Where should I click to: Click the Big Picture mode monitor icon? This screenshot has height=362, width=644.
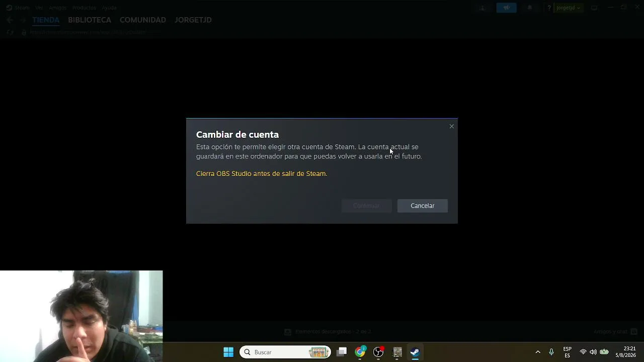coord(594,8)
